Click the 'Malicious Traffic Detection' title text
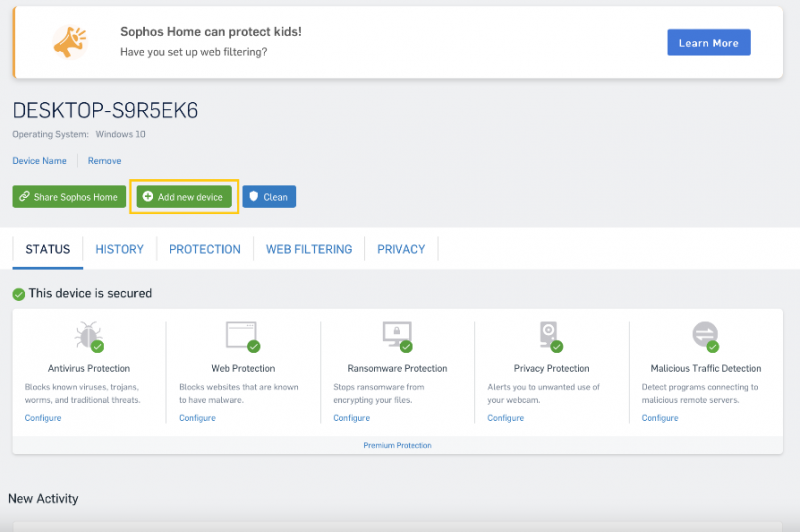Viewport: 800px width, 532px height. (706, 368)
